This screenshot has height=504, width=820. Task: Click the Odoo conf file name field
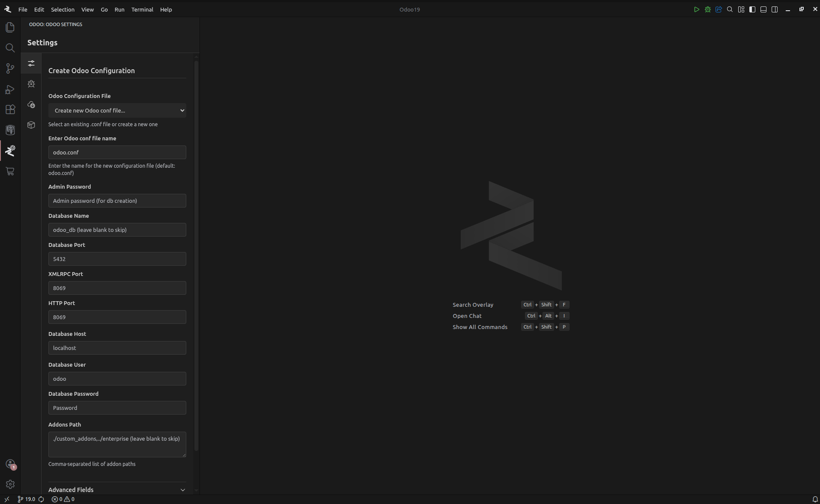pyautogui.click(x=117, y=152)
